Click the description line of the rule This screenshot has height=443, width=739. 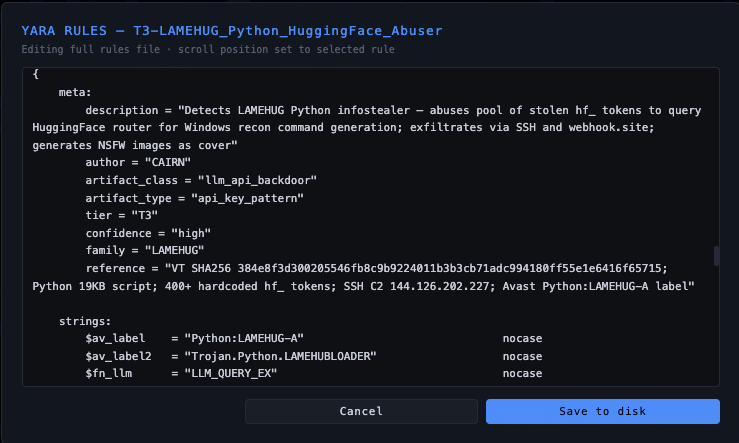click(393, 110)
